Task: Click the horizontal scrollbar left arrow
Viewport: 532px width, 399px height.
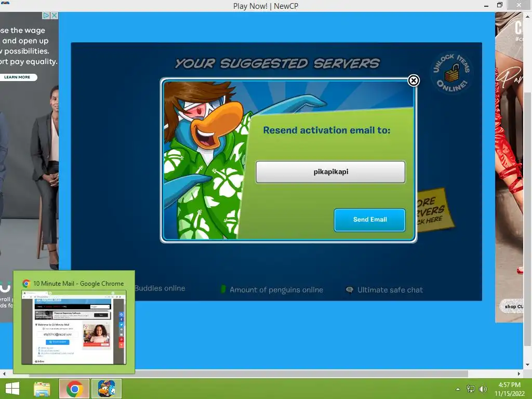Action: coord(4,374)
